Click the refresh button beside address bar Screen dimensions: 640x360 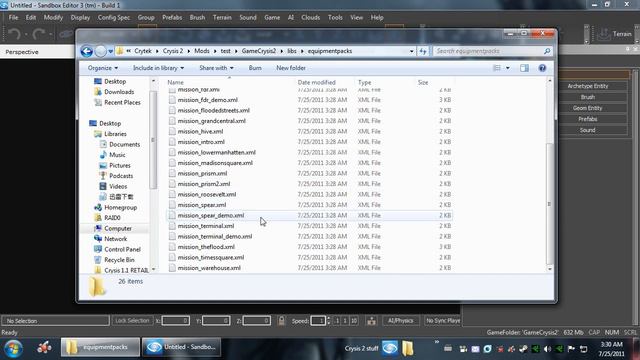tap(423, 51)
